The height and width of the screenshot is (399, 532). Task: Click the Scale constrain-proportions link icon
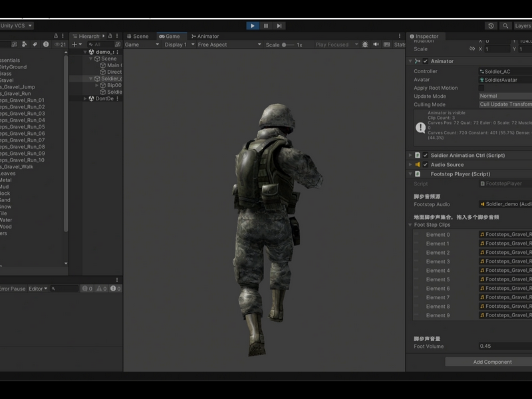click(x=472, y=49)
